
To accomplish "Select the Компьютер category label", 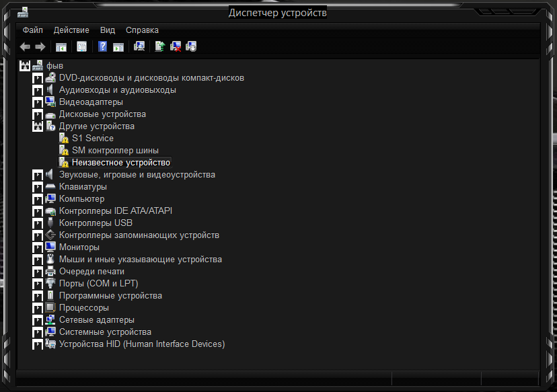I will pyautogui.click(x=81, y=199).
